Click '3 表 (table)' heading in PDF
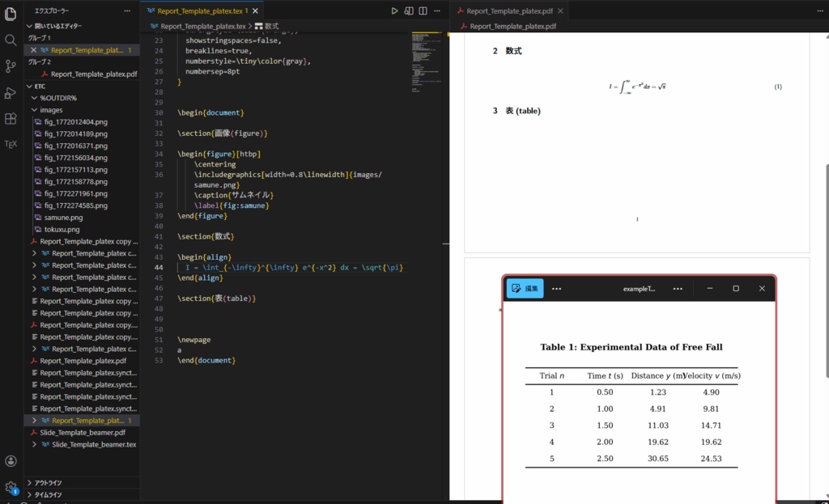Screen dimensions: 829x504 [x=517, y=111]
